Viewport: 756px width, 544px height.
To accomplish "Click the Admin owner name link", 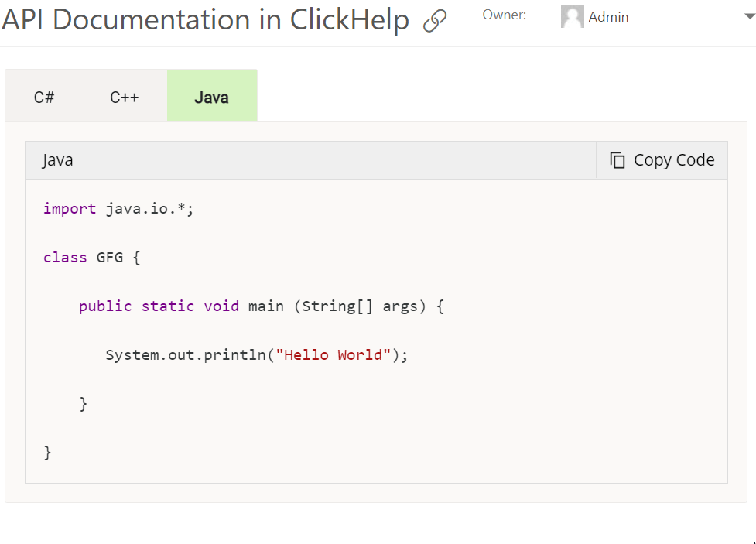I will pos(608,15).
